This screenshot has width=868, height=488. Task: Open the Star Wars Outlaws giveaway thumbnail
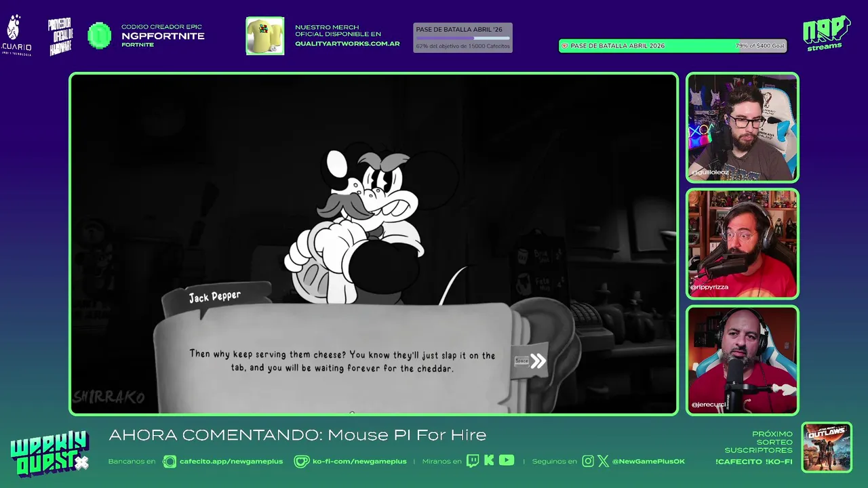[827, 447]
